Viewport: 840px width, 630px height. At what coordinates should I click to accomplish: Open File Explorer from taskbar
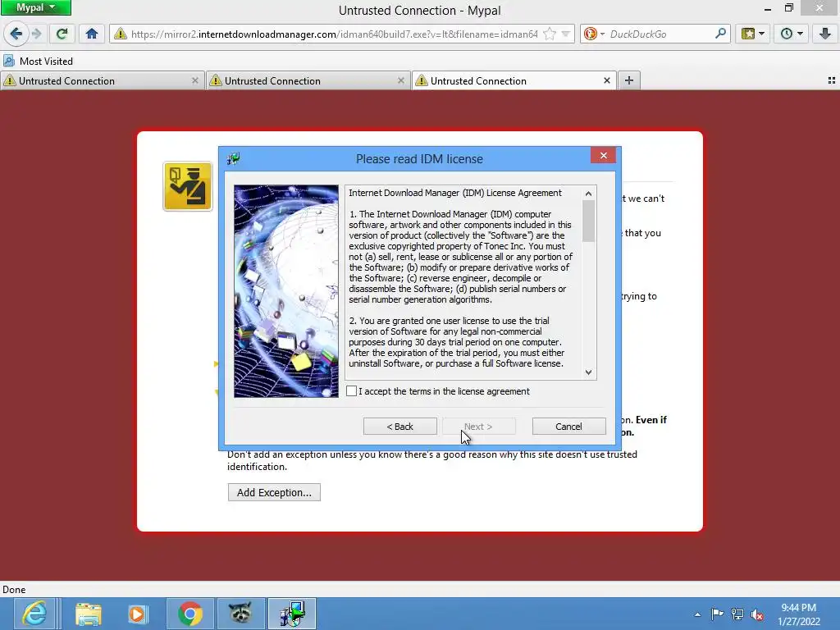click(89, 614)
